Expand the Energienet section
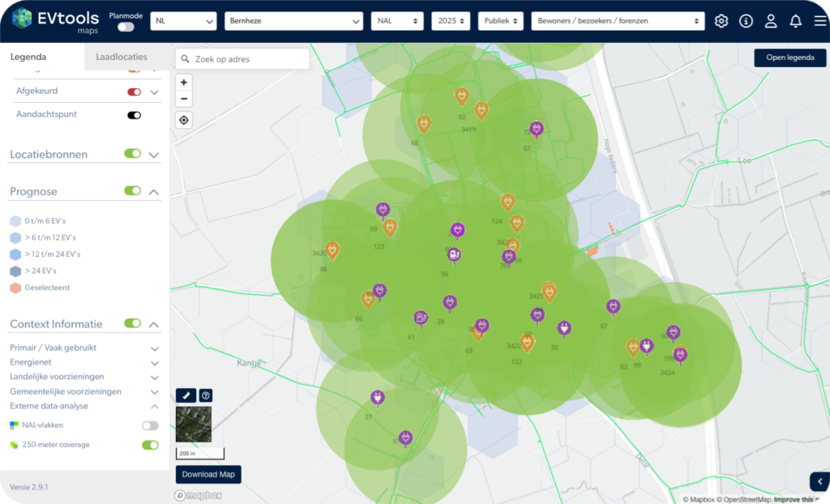Screen dimensions: 830x504 pos(154,362)
